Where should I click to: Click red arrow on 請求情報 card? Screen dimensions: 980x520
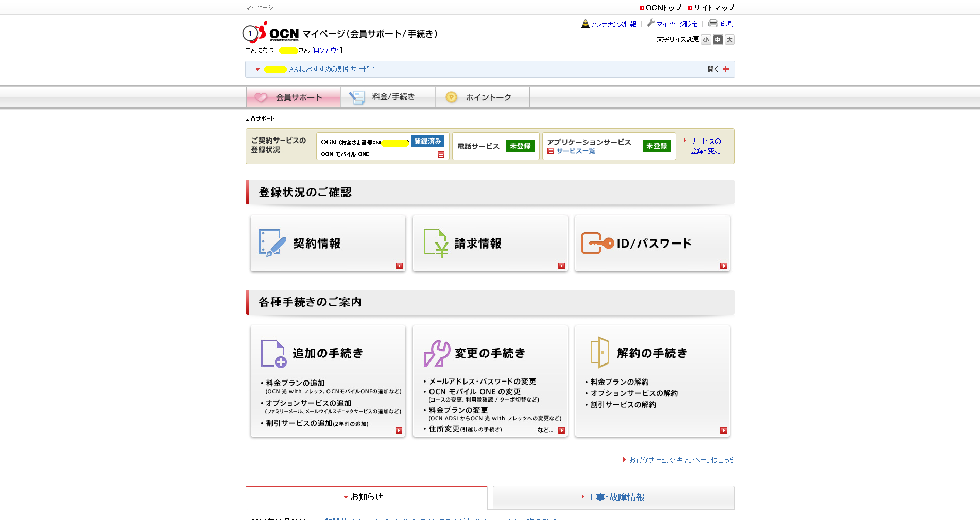tap(561, 266)
